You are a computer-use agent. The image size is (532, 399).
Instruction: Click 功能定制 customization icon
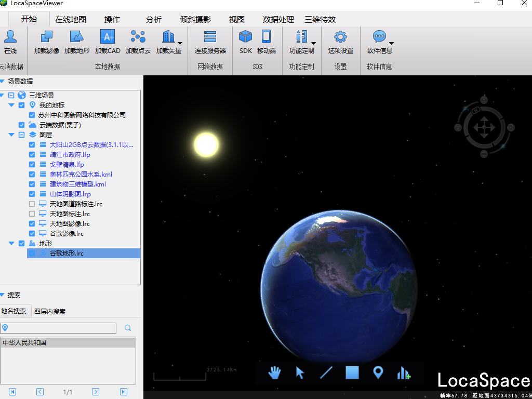click(x=301, y=37)
